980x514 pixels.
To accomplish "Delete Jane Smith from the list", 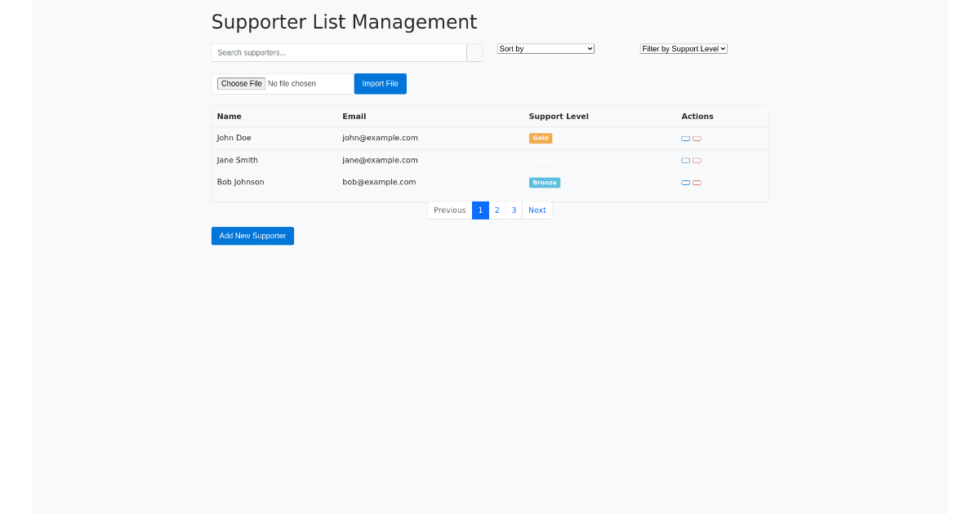I will (697, 160).
